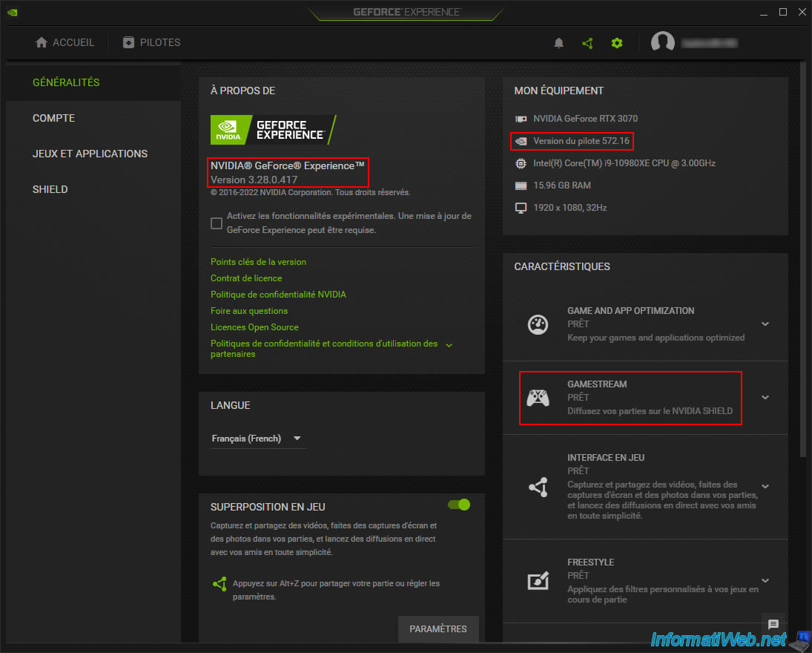The image size is (812, 653).
Task: Expand partner privacy policies chevron
Action: [449, 345]
